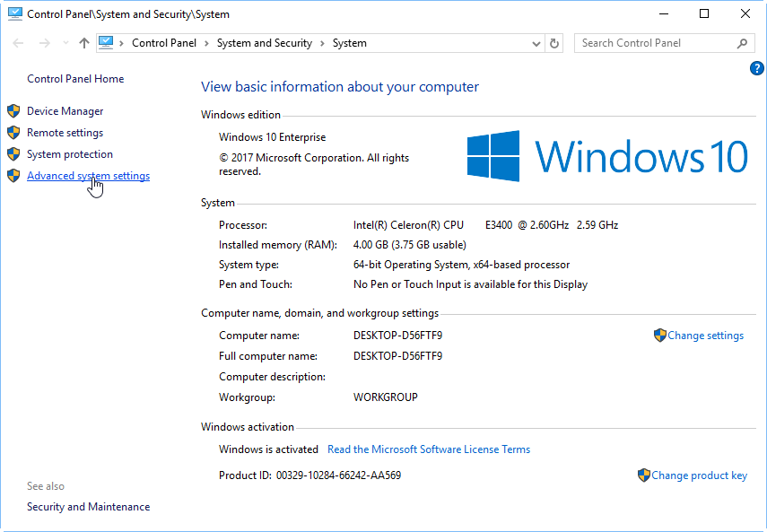This screenshot has height=532, width=767.
Task: Click the back navigation arrow
Action: pyautogui.click(x=19, y=43)
